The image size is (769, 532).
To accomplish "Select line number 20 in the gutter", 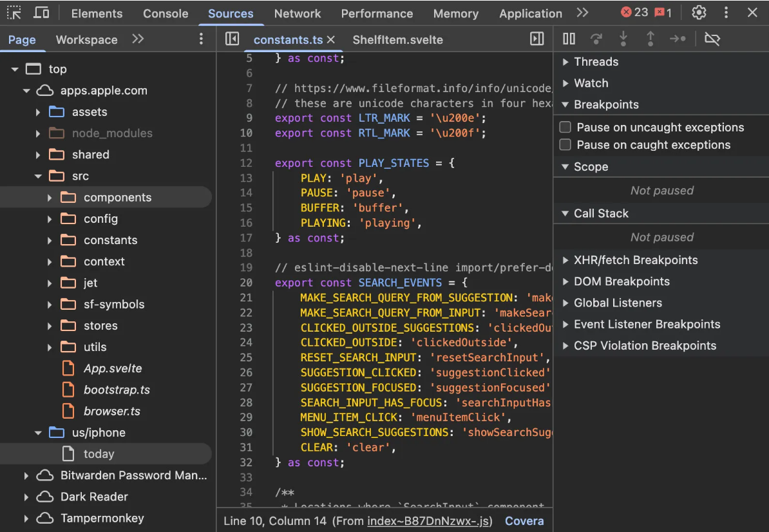I will [246, 282].
